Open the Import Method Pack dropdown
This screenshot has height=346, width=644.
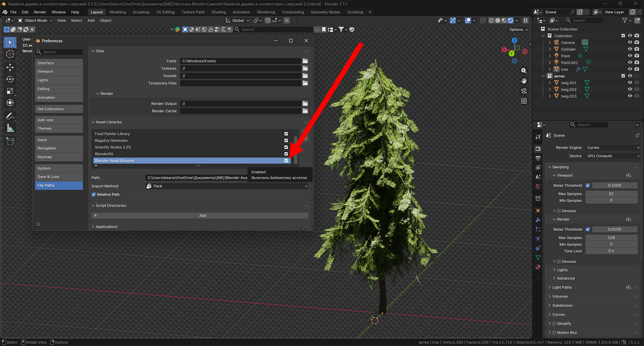(227, 186)
